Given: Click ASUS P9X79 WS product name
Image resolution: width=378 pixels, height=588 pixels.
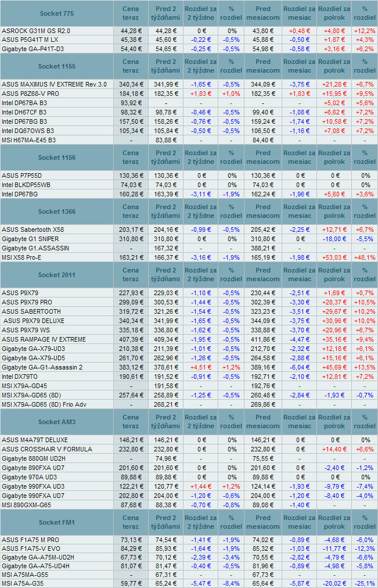Looking at the screenshot, I should [x=26, y=331].
